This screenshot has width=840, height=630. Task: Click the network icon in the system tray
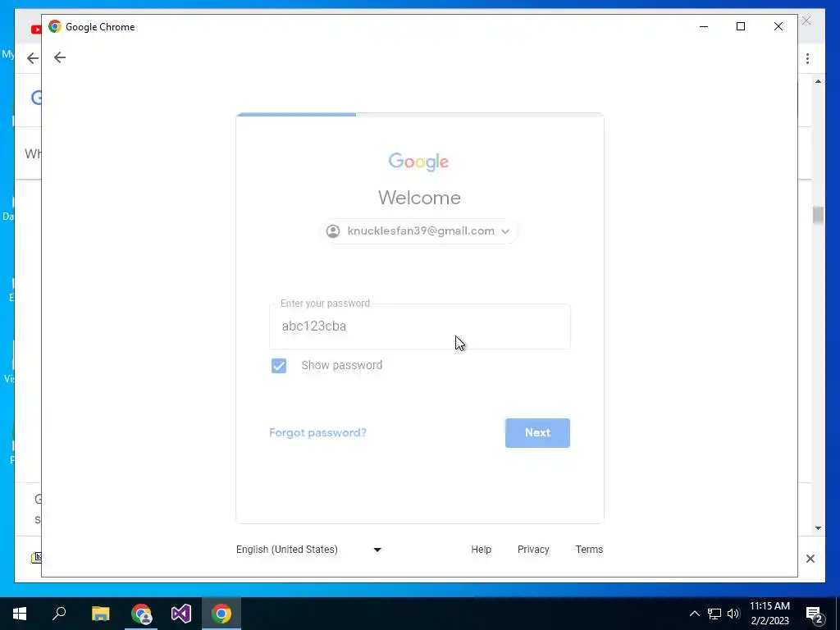pos(714,614)
